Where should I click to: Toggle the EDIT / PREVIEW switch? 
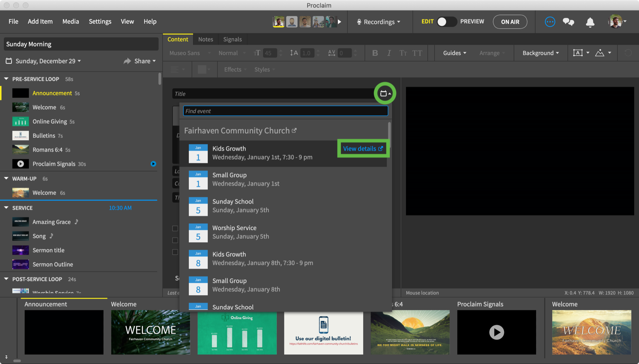click(447, 22)
